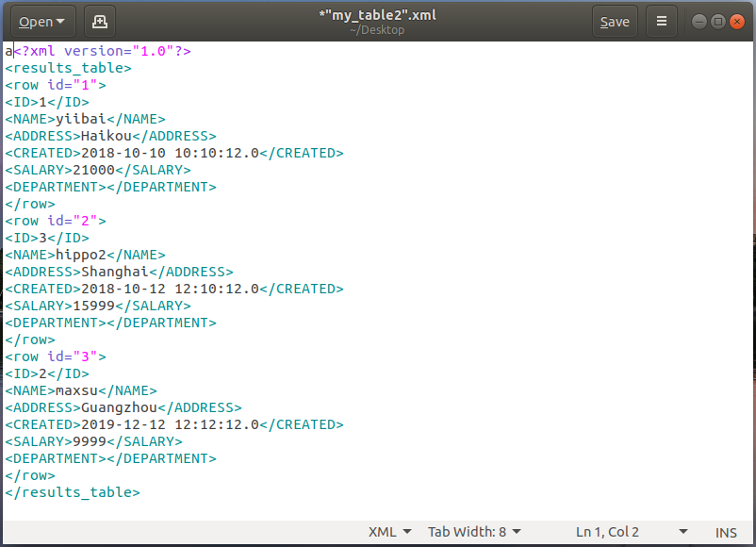Image resolution: width=756 pixels, height=547 pixels.
Task: Click the hippo2 name entry
Action: (x=80, y=255)
